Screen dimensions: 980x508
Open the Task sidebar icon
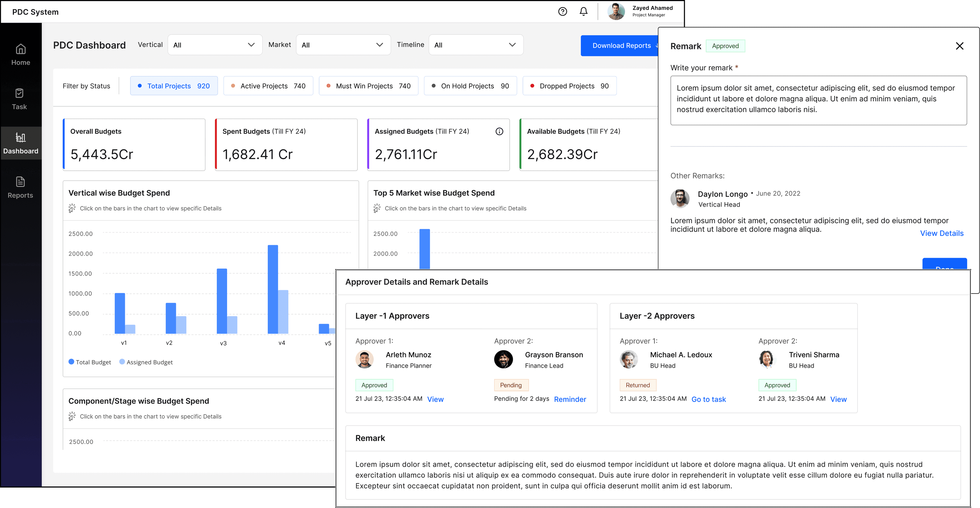tap(19, 99)
